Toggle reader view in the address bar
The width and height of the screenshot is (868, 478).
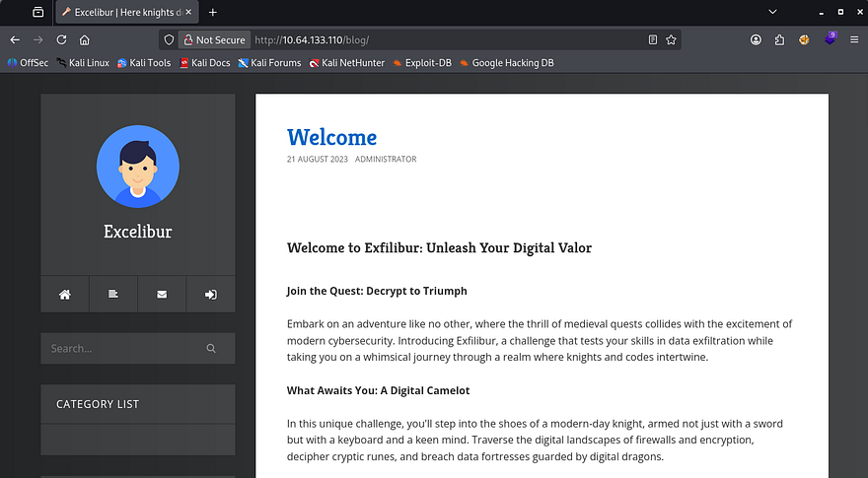coord(652,40)
